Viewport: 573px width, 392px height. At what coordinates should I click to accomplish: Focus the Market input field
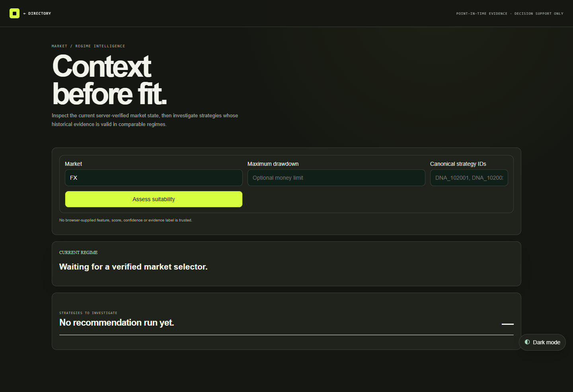click(x=154, y=178)
